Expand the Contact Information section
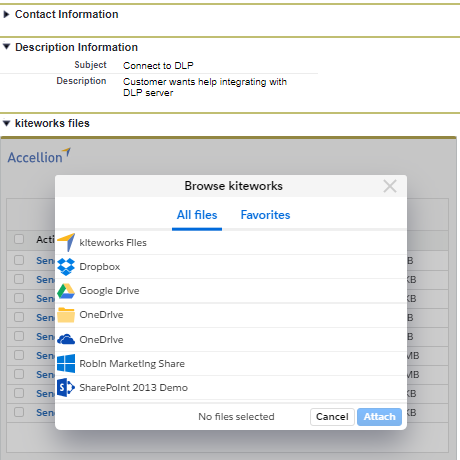The image size is (460, 460). point(6,14)
